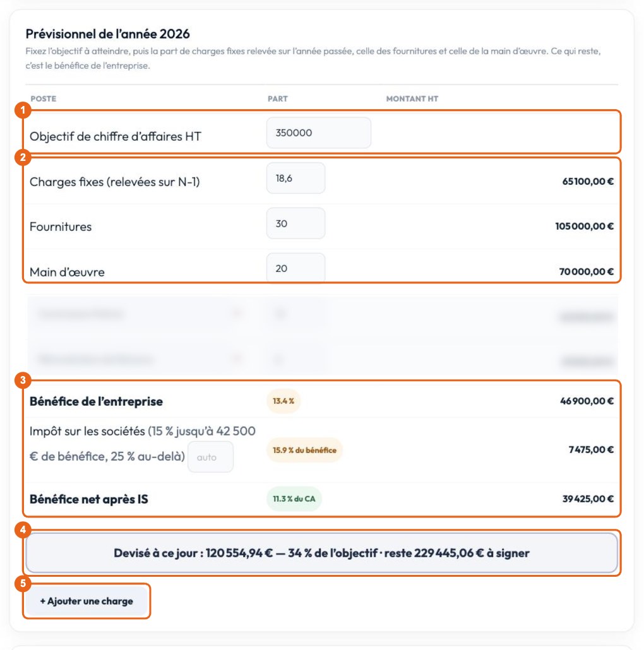Click the PART column header
Screen dimensions: 644x650
[277, 98]
